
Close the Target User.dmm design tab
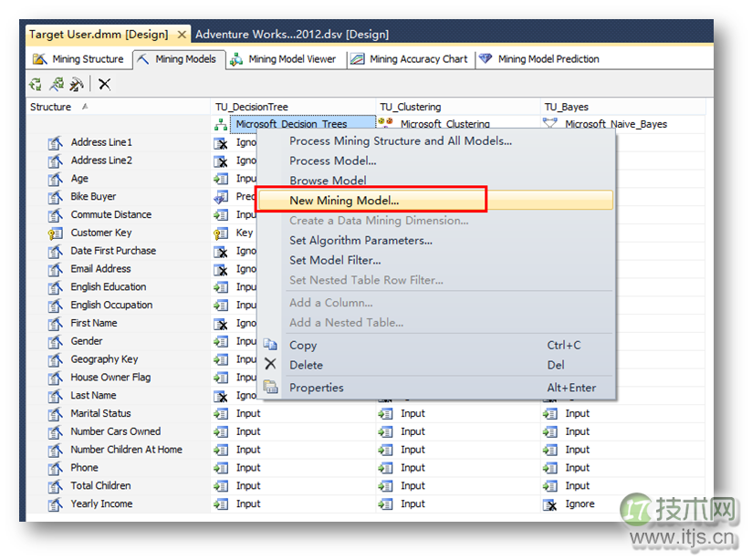click(x=182, y=35)
